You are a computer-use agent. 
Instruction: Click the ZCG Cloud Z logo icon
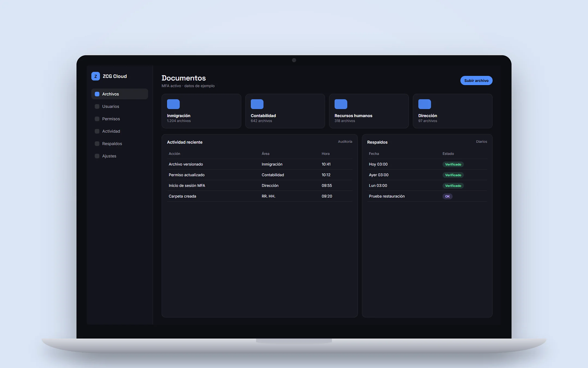(x=96, y=76)
